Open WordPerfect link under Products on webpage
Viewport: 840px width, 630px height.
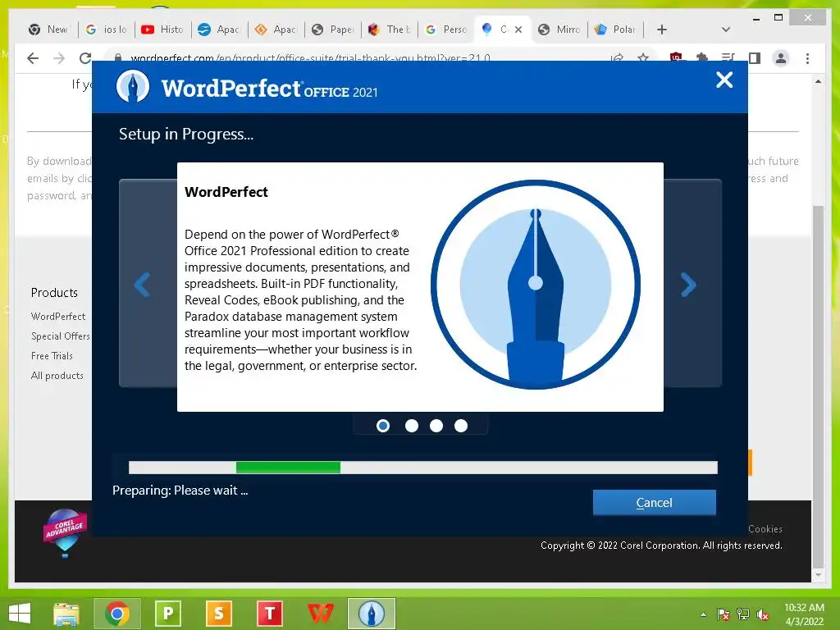58,317
